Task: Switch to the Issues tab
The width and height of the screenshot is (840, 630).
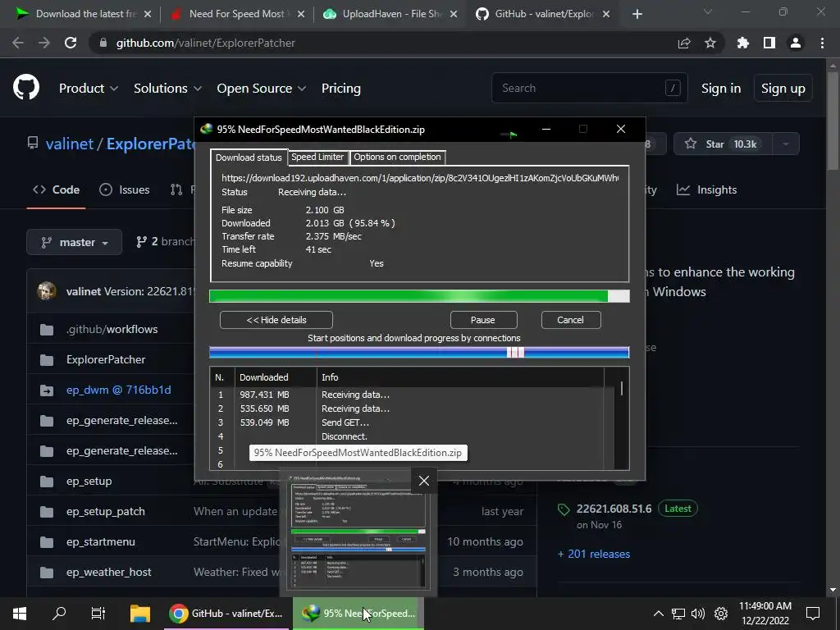Action: point(125,189)
